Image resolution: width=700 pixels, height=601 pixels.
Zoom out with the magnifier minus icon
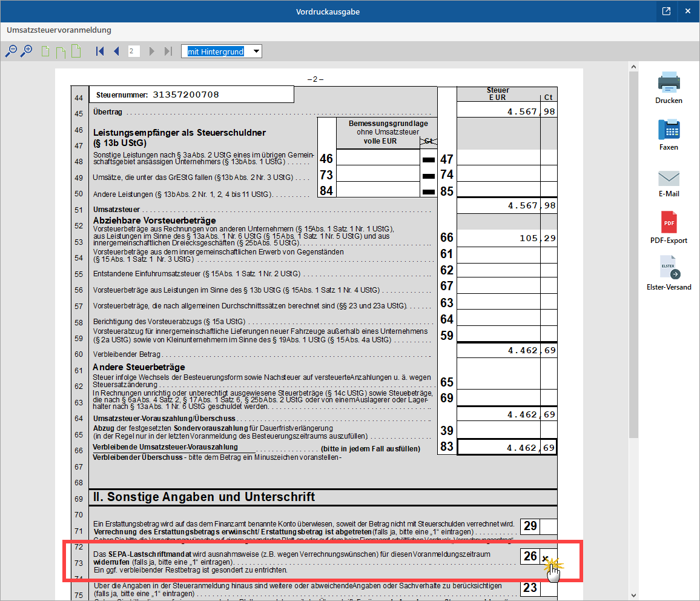tap(11, 51)
